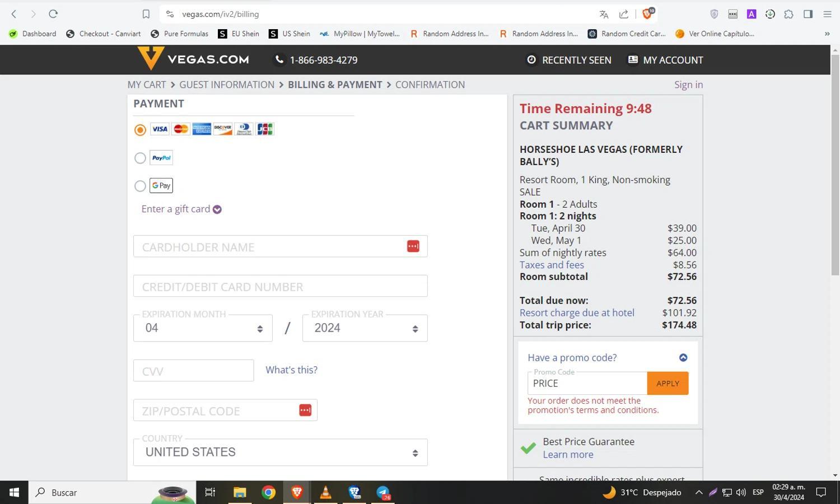Open Telegram from the taskbar
This screenshot has width=840, height=504.
point(383,492)
